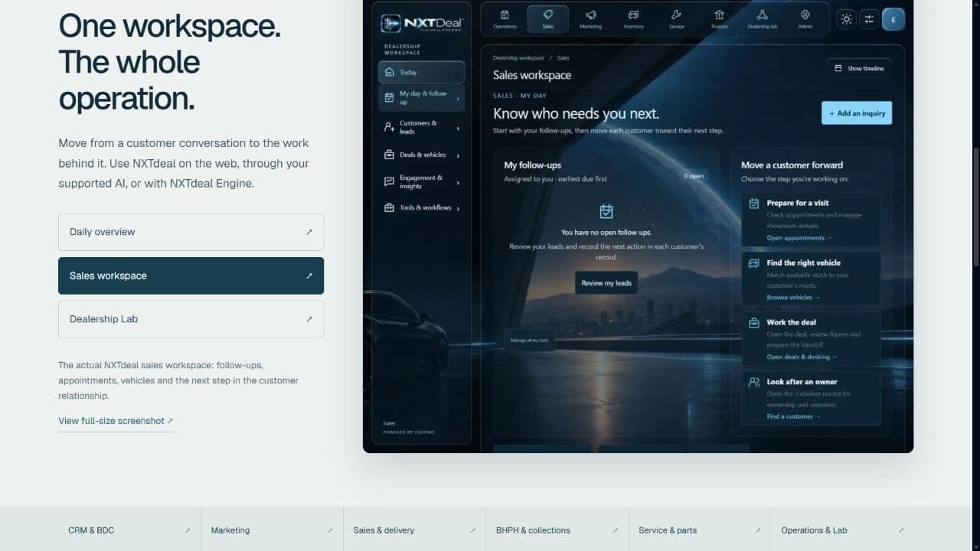The height and width of the screenshot is (551, 980).
Task: Toggle light theme sun icon
Action: 846,19
